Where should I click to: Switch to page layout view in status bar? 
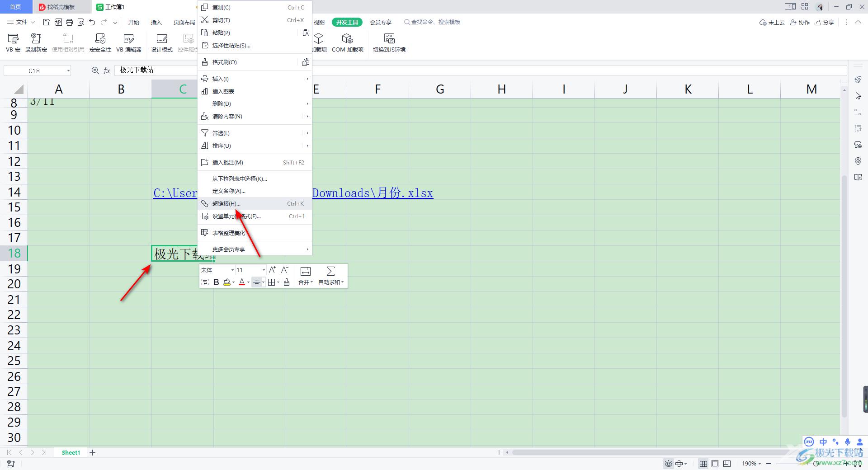[715, 463]
